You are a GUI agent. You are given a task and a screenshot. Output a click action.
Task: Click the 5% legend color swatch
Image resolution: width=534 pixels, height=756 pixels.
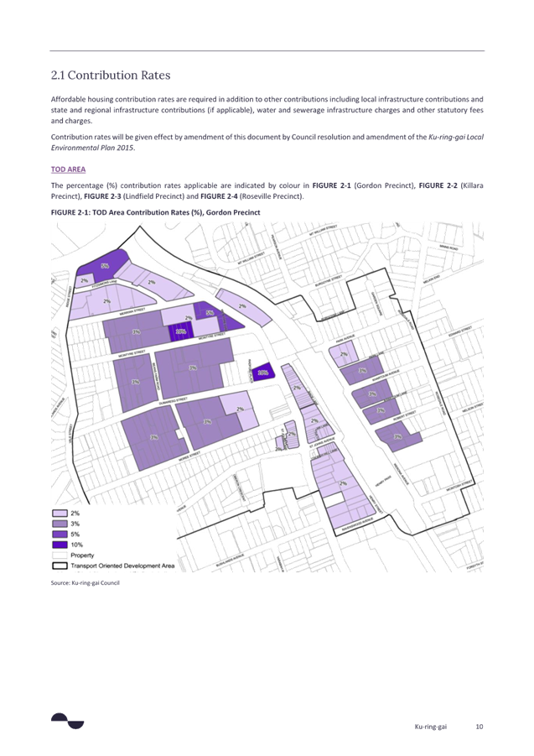click(60, 534)
